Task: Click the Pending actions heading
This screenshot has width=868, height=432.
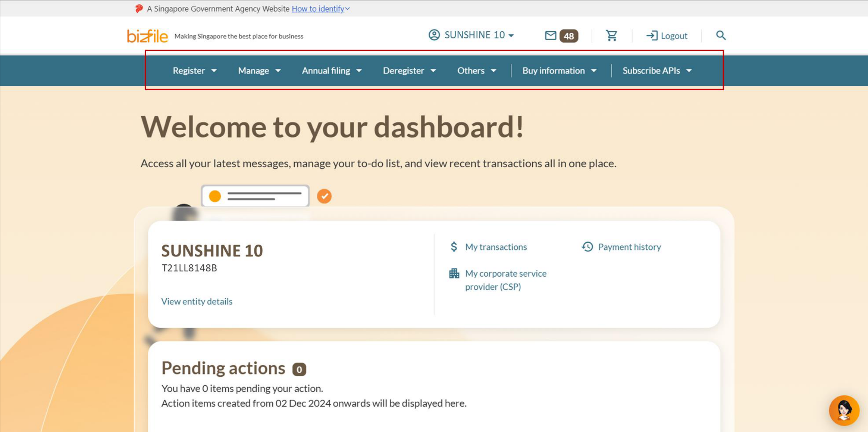Action: (x=223, y=368)
